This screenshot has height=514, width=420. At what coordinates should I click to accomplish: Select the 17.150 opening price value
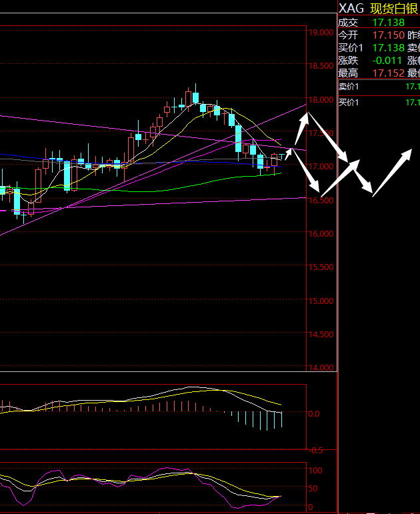tap(389, 35)
